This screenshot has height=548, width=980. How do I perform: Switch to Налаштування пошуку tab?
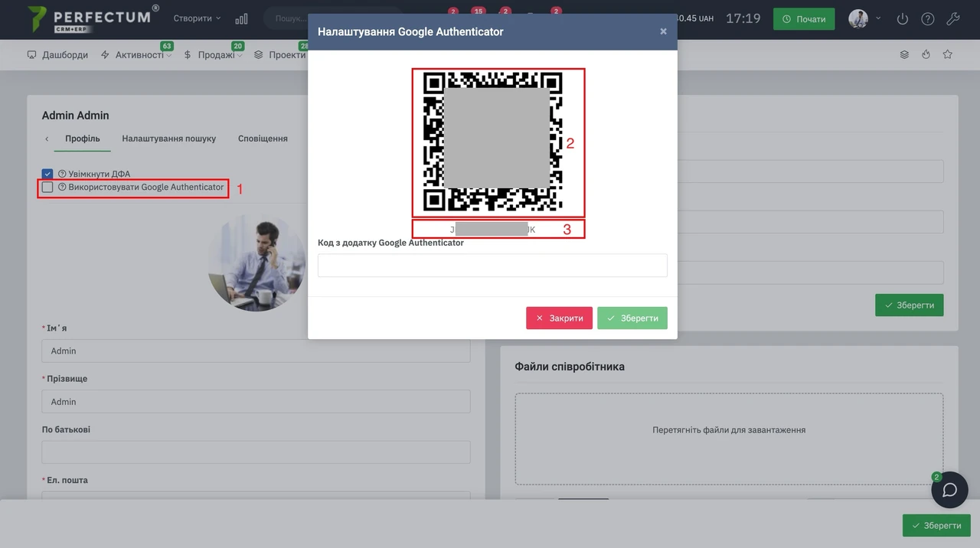(x=169, y=139)
